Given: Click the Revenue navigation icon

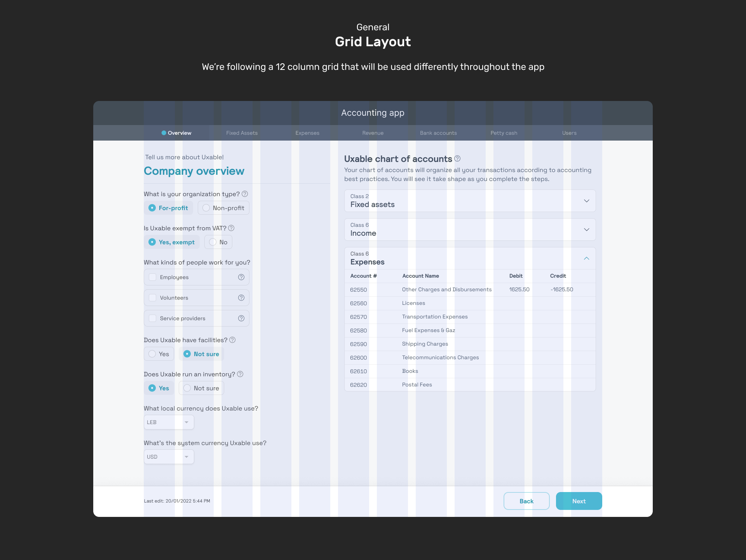Looking at the screenshot, I should coord(372,133).
